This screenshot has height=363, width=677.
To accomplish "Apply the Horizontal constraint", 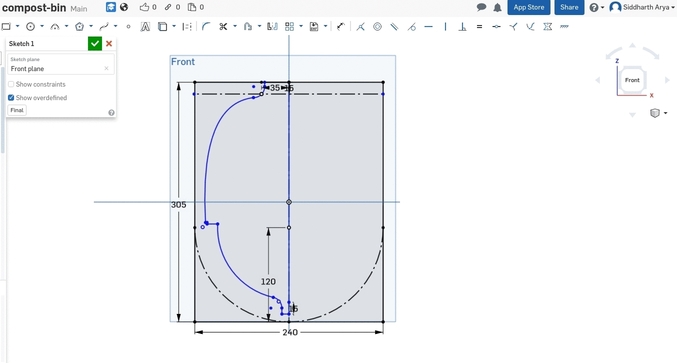I will [428, 27].
